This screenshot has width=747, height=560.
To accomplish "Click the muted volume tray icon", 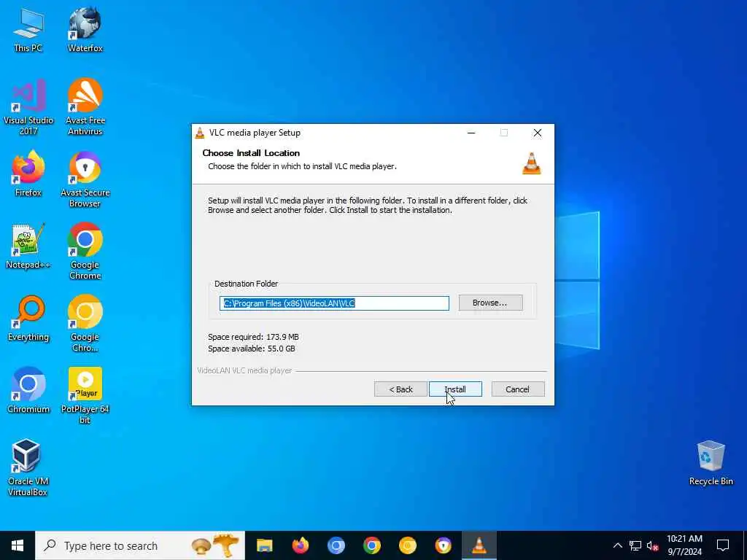I will pos(653,545).
